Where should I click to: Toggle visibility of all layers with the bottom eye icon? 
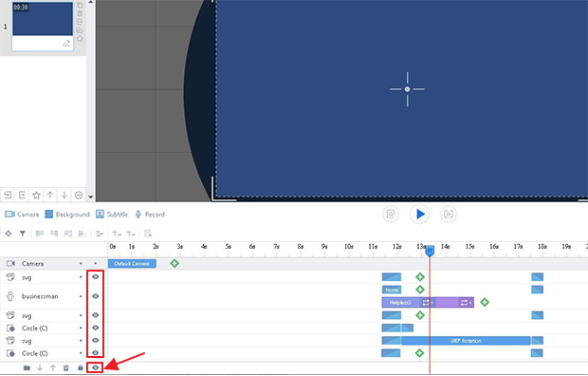(95, 367)
